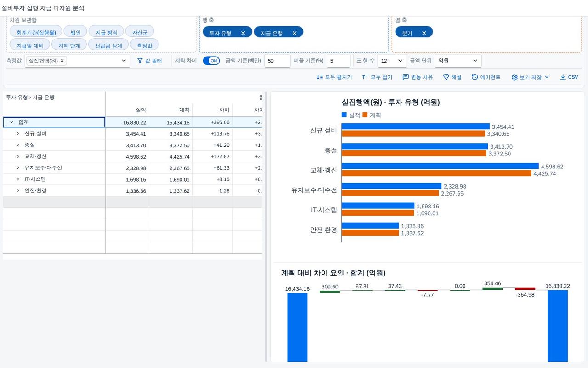Click the -364.98 waterfall bar
Viewport: 588px width, 368px height.
coord(525,289)
